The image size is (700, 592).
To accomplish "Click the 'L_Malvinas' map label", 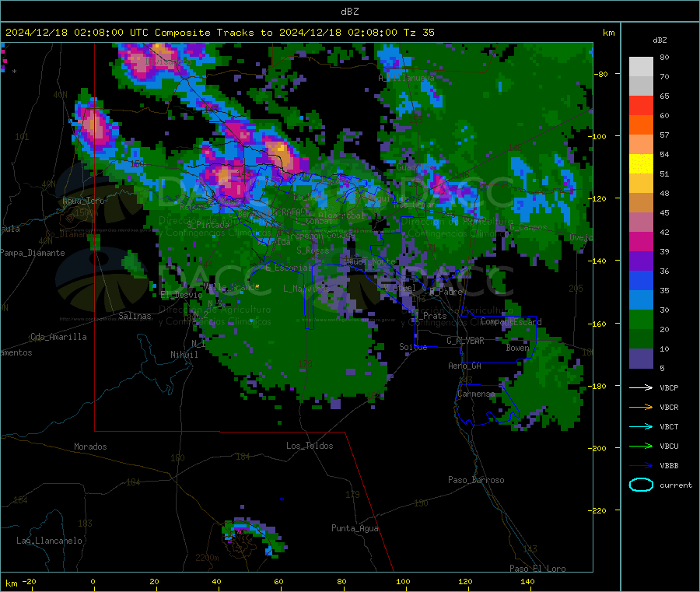I will click(306, 289).
